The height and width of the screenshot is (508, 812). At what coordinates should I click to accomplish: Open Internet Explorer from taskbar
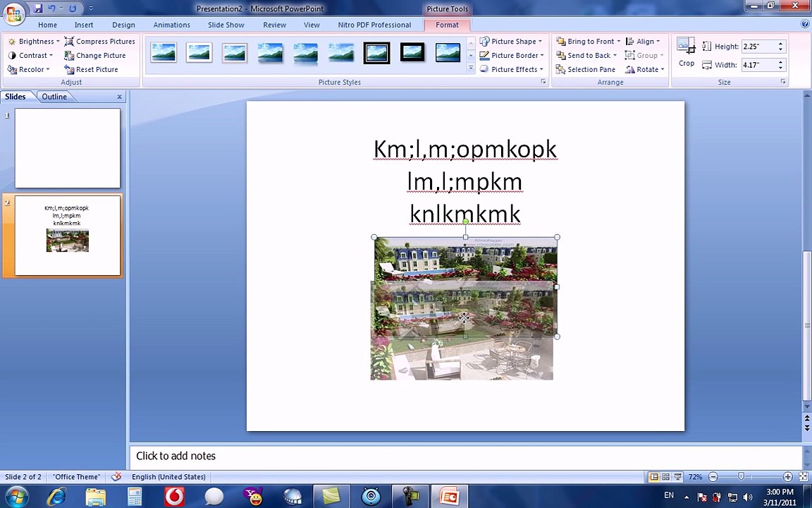click(56, 497)
